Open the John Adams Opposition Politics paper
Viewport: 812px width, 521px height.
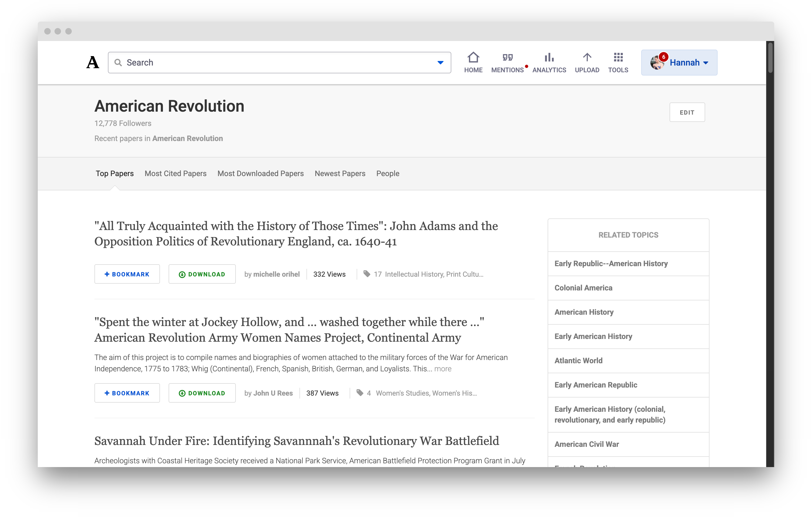click(296, 234)
